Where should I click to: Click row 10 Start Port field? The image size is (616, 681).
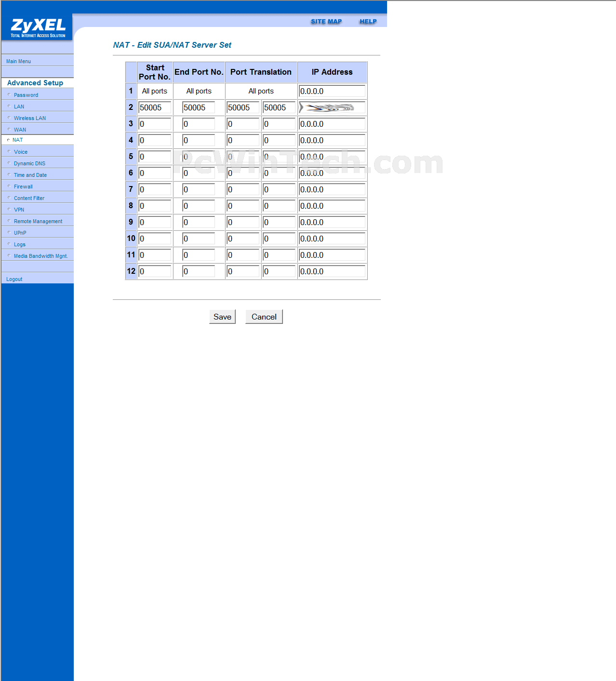pos(155,239)
